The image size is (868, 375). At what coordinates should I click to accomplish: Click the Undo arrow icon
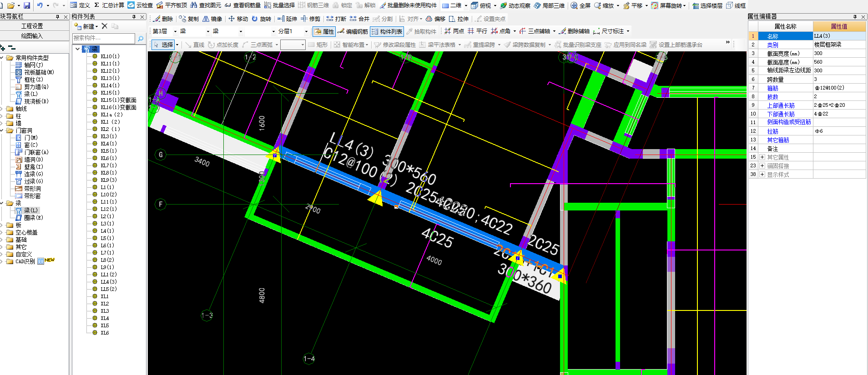pos(40,5)
